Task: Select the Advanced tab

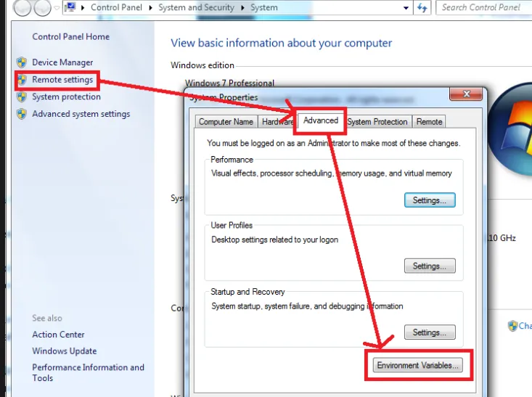Action: [x=321, y=120]
